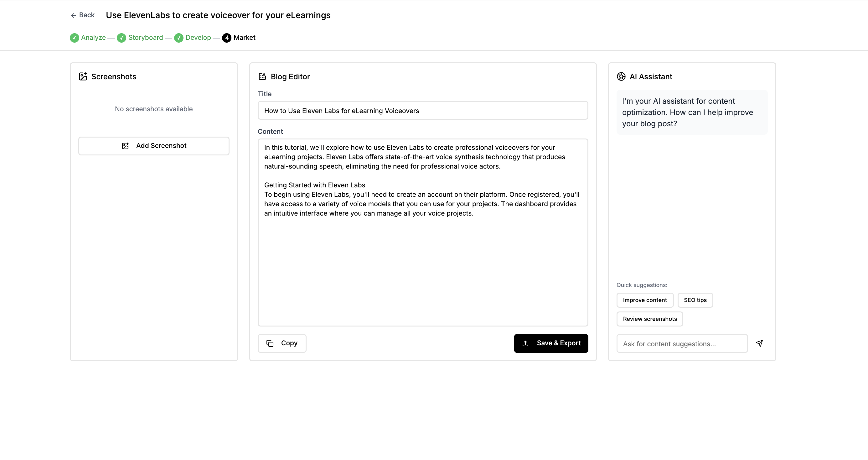This screenshot has width=868, height=460.
Task: Open the Analyze step
Action: pos(93,38)
